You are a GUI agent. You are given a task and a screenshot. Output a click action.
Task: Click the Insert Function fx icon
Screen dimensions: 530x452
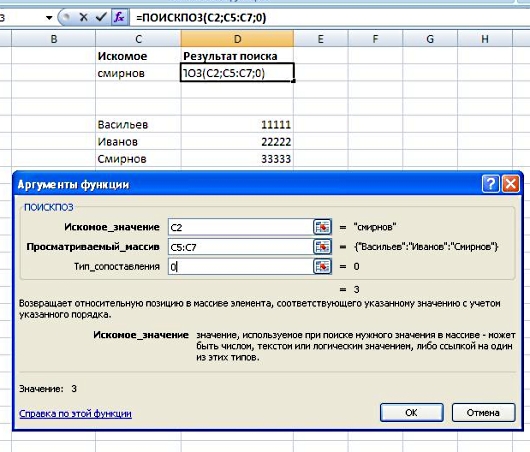click(119, 17)
